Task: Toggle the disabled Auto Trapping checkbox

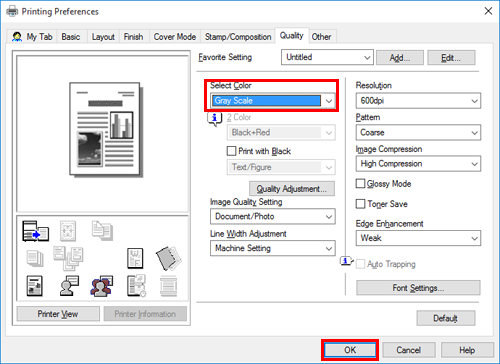Action: tap(360, 264)
